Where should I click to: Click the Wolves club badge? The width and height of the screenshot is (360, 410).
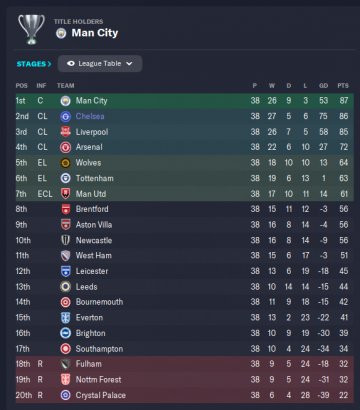point(65,163)
